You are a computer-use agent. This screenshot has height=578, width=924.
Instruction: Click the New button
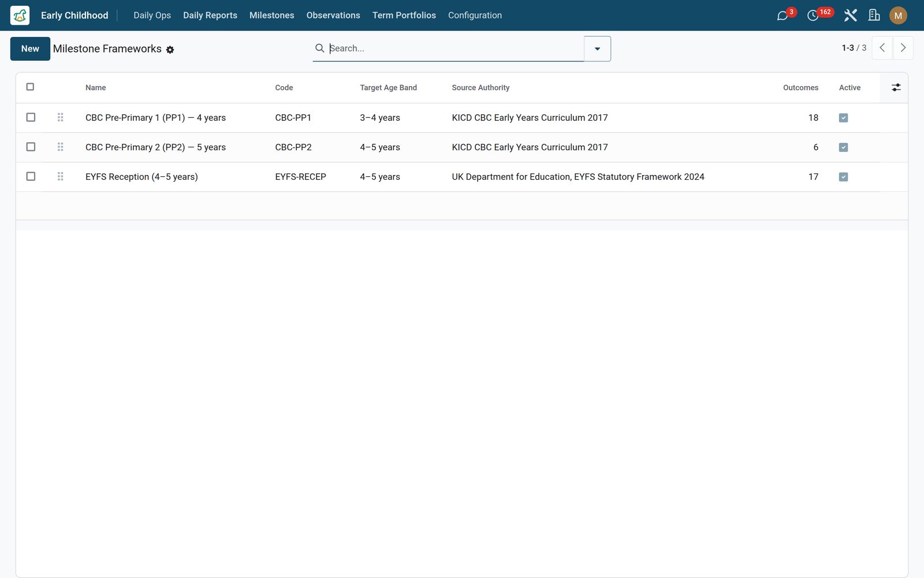coord(30,49)
